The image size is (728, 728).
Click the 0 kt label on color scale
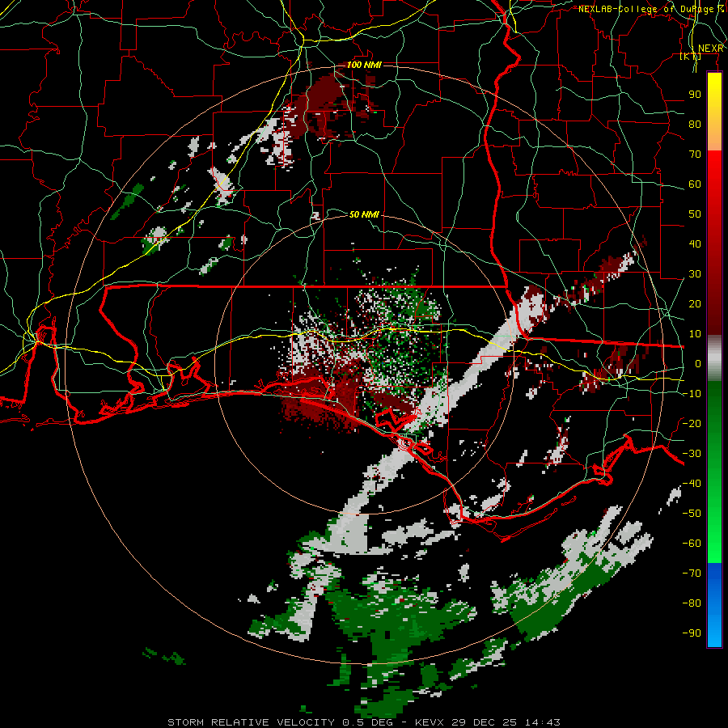click(698, 363)
